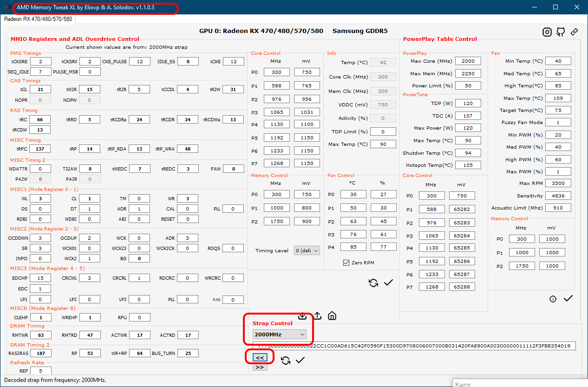Click the app icon in the title bar

[8, 7]
